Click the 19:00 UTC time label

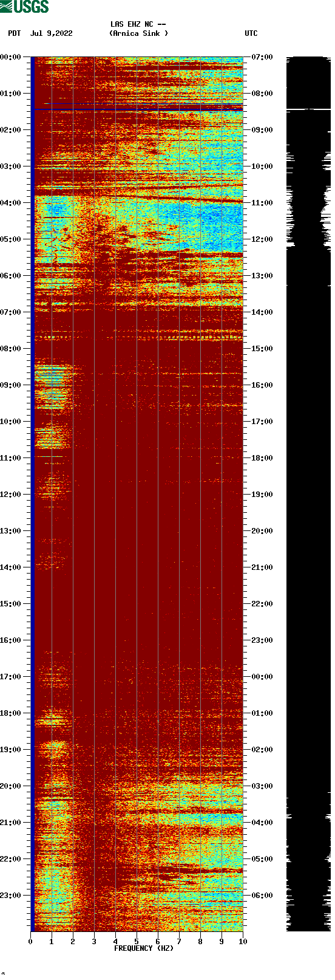[262, 495]
